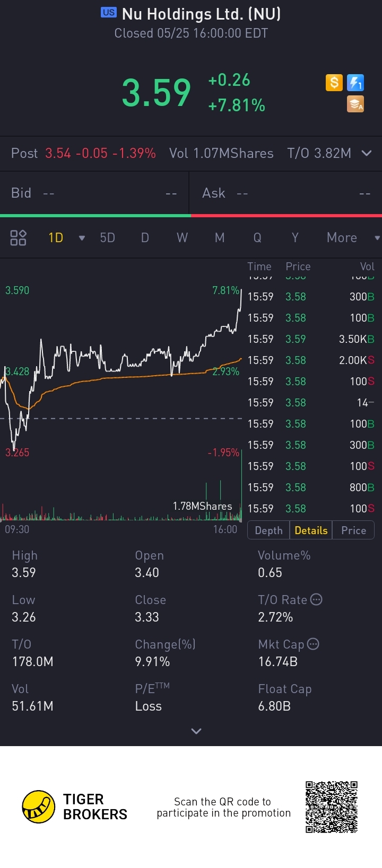
Task: Tap the Time column header
Action: (x=259, y=267)
